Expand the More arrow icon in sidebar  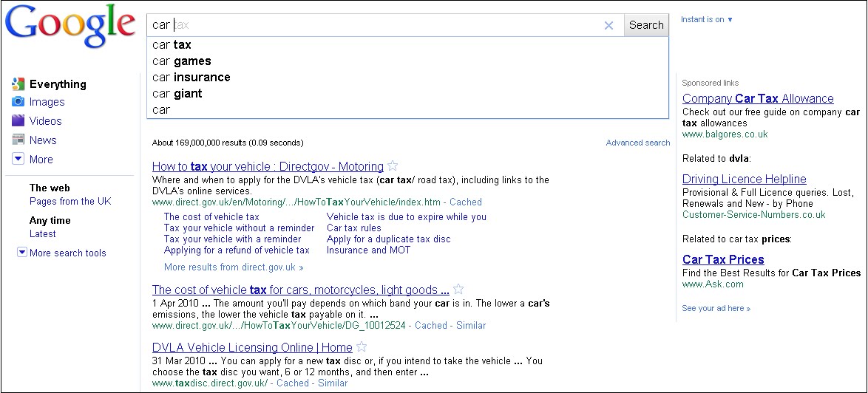tap(18, 159)
